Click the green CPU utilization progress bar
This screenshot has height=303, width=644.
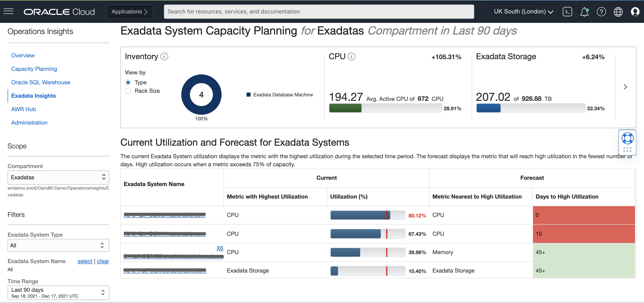tap(345, 108)
